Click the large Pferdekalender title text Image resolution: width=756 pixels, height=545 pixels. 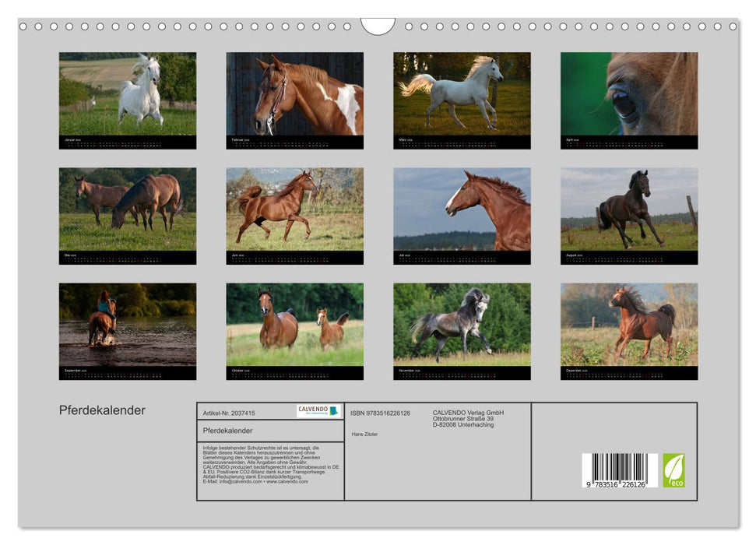pyautogui.click(x=102, y=410)
